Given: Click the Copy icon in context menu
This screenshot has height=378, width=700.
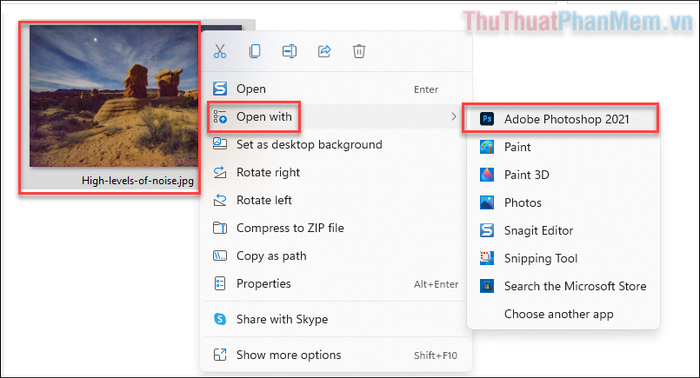Looking at the screenshot, I should (x=254, y=51).
